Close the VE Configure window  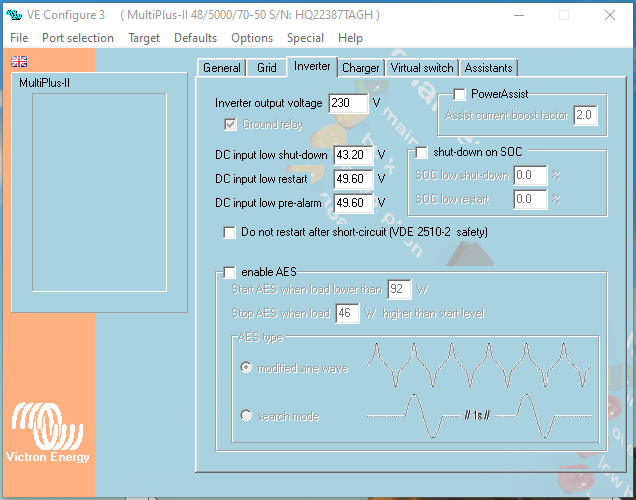click(x=610, y=15)
